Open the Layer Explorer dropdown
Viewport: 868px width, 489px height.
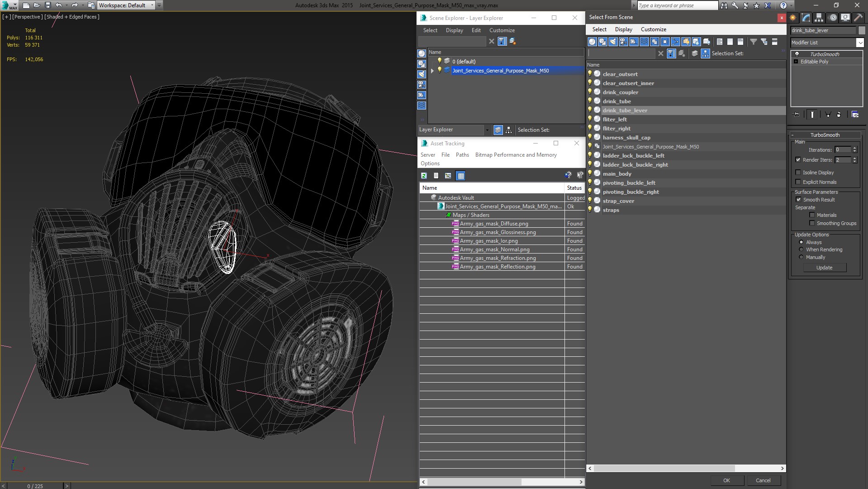(487, 130)
